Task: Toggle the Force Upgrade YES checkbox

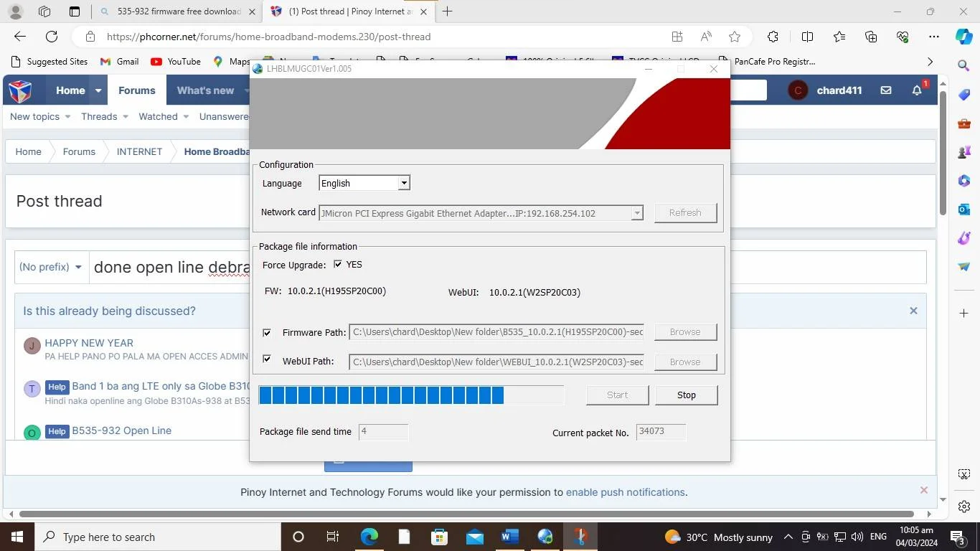Action: coord(338,265)
